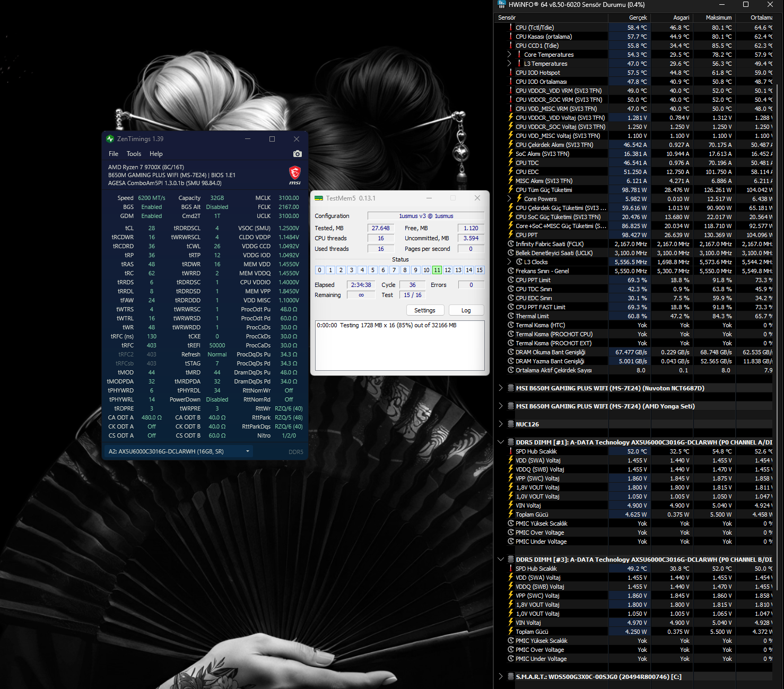Screen dimensions: 784x689
Task: Click the Maksimum column header in HWiNFO
Action: pyautogui.click(x=714, y=18)
